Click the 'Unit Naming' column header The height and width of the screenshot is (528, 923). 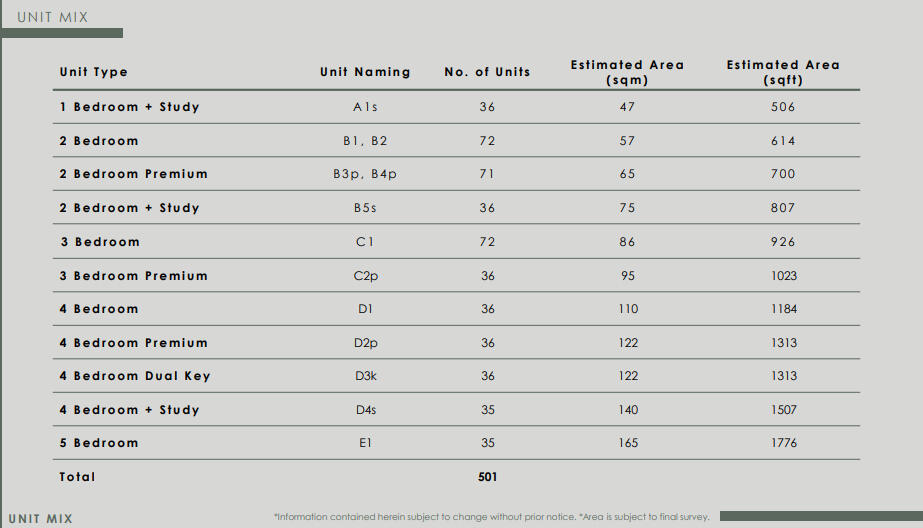pos(365,72)
